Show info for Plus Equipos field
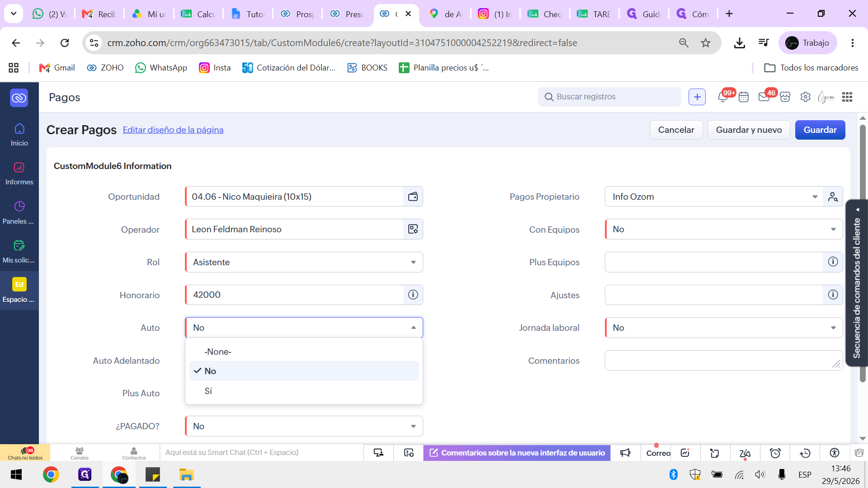The height and width of the screenshot is (488, 868). (833, 262)
